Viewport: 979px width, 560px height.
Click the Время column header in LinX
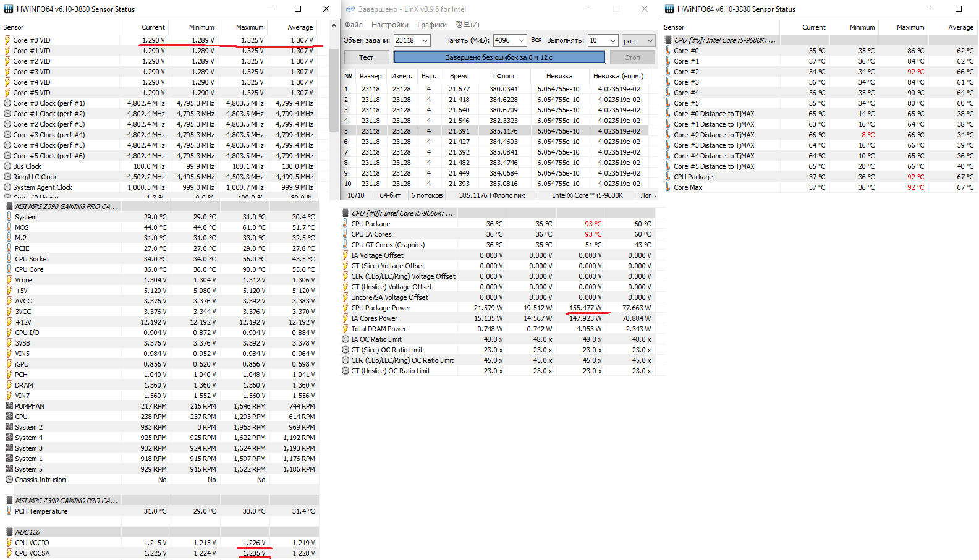pyautogui.click(x=459, y=76)
